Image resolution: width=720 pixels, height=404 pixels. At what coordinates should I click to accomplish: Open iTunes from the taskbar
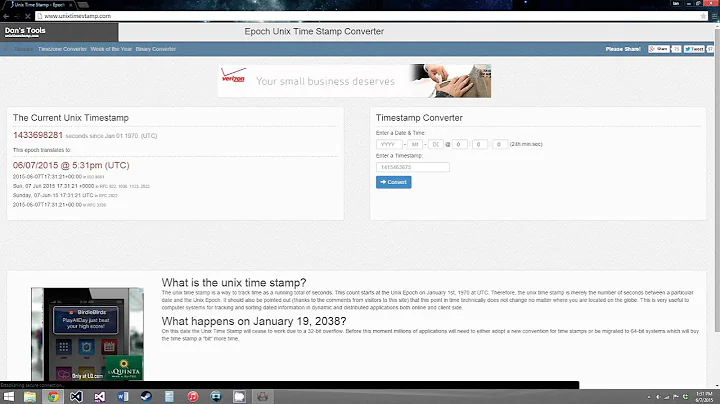193,397
